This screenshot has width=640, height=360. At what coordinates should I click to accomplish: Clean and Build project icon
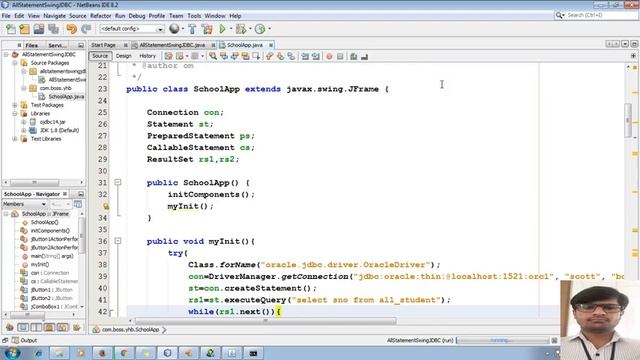207,29
